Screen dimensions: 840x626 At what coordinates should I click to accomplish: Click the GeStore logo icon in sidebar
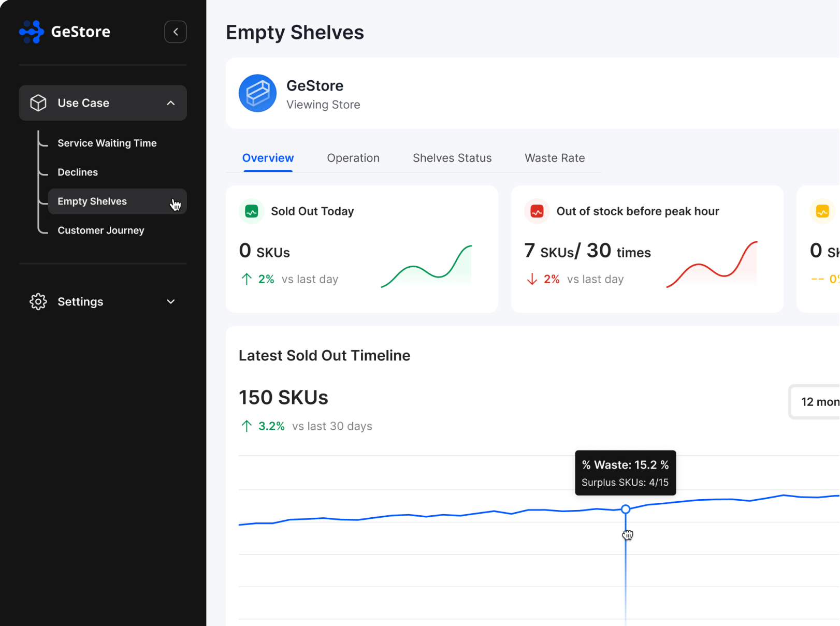tap(32, 32)
